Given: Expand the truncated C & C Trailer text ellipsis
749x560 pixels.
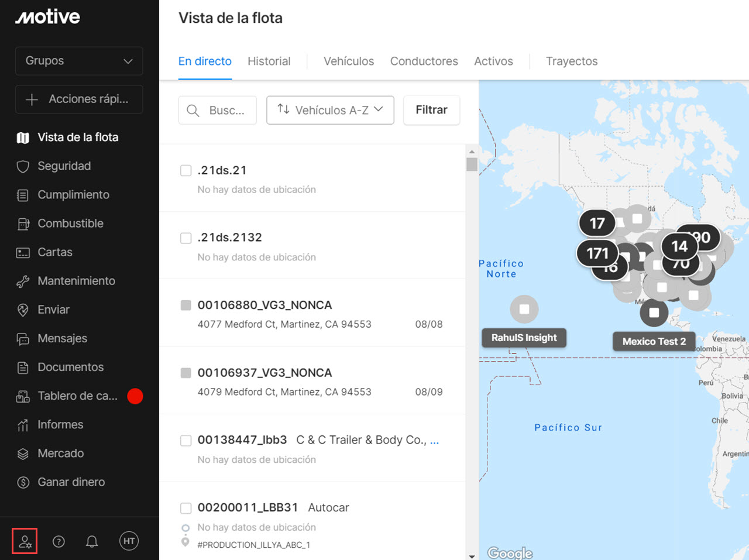Looking at the screenshot, I should [435, 441].
